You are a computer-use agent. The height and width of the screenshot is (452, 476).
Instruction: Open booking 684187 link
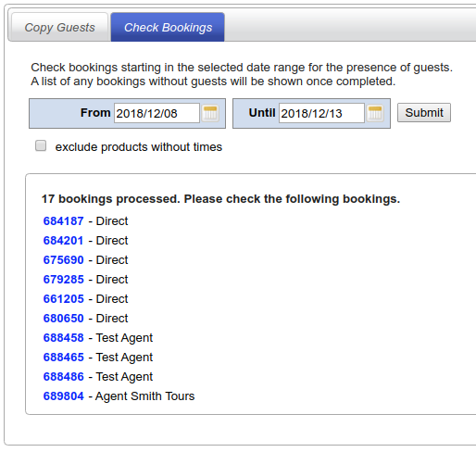[64, 221]
